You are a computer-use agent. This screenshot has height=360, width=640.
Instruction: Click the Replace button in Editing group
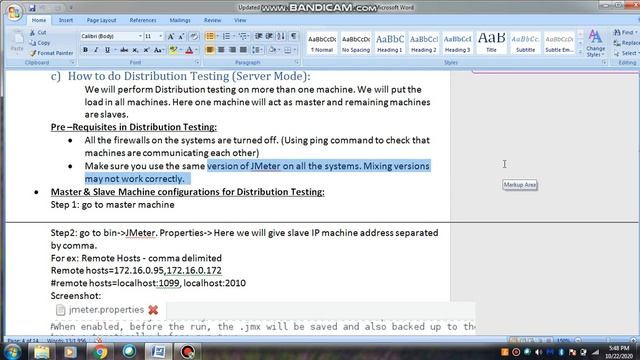[x=627, y=43]
